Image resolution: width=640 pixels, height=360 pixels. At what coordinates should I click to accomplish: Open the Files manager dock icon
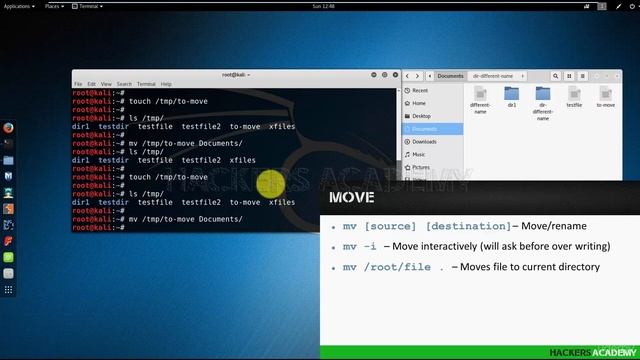(8, 160)
